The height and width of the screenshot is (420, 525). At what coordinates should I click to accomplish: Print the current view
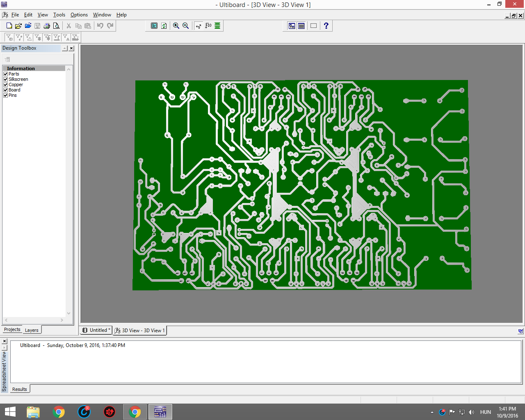47,26
